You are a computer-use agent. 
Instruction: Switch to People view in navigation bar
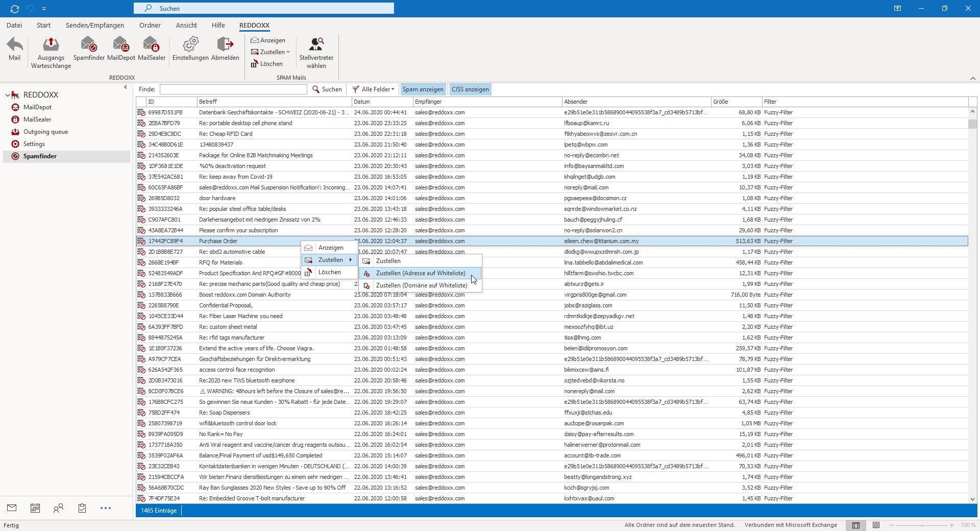[59, 508]
